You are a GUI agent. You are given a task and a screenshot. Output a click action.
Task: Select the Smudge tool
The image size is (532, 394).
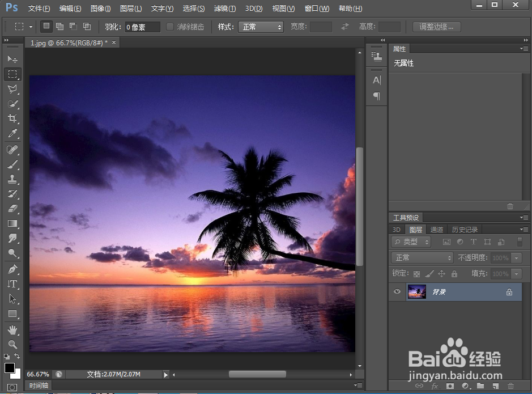pos(12,238)
